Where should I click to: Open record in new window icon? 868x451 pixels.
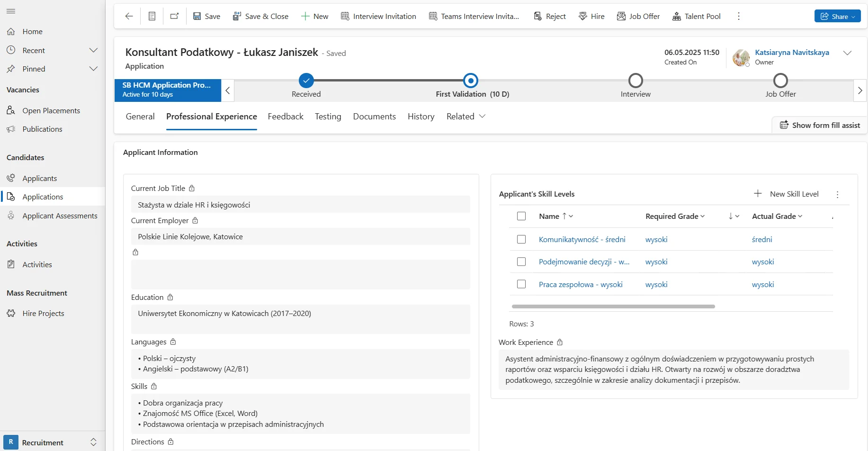(x=174, y=16)
